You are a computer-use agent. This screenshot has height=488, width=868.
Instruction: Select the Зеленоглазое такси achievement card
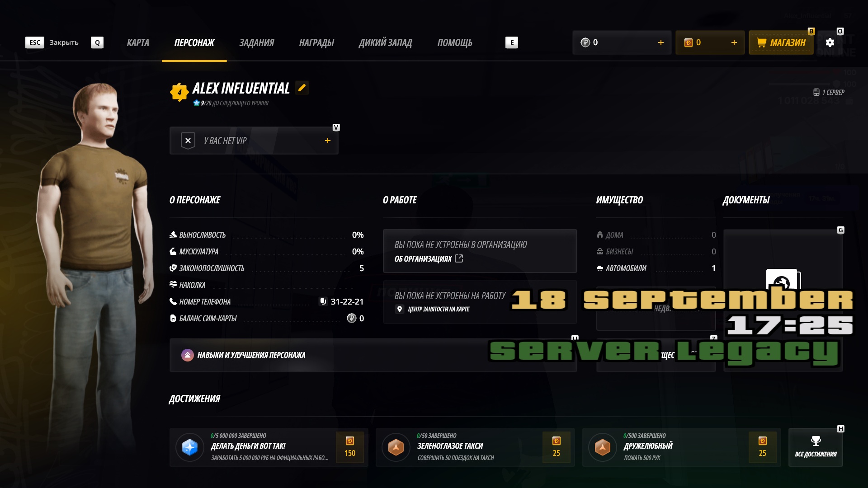click(x=475, y=447)
